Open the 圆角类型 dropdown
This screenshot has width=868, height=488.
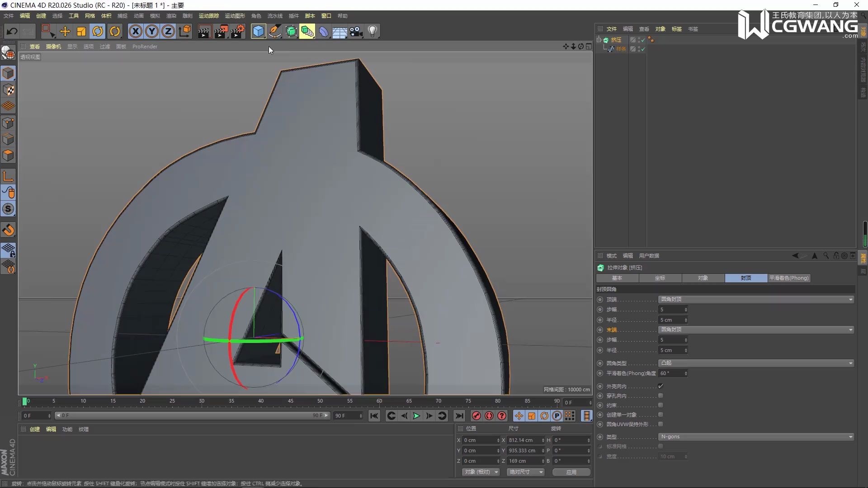pos(756,363)
